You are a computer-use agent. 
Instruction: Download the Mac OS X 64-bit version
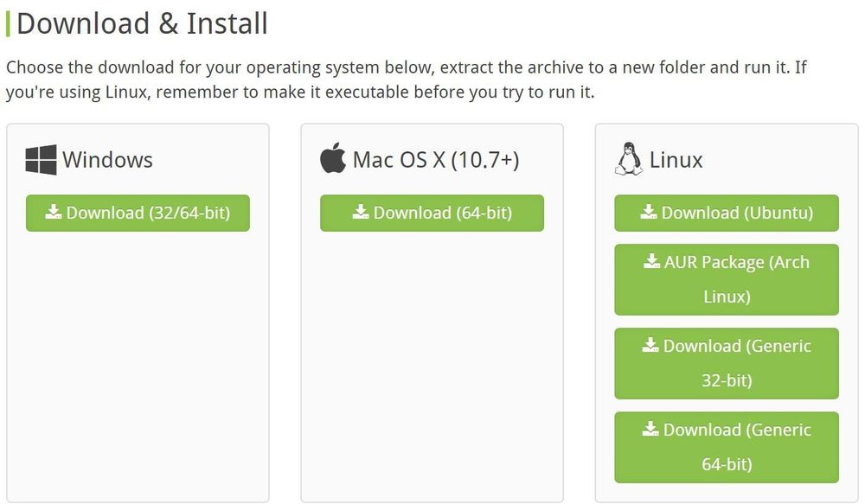pyautogui.click(x=432, y=213)
